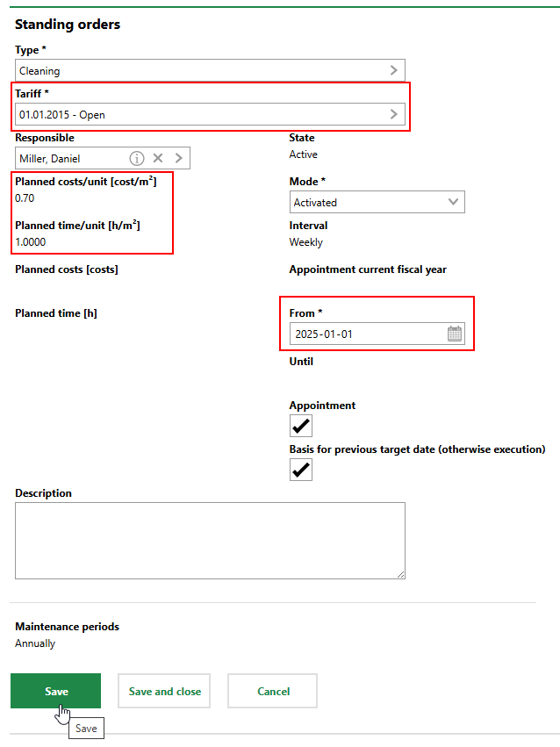Show info for responsible Miller, Daniel
The image size is (560, 747).
[137, 158]
